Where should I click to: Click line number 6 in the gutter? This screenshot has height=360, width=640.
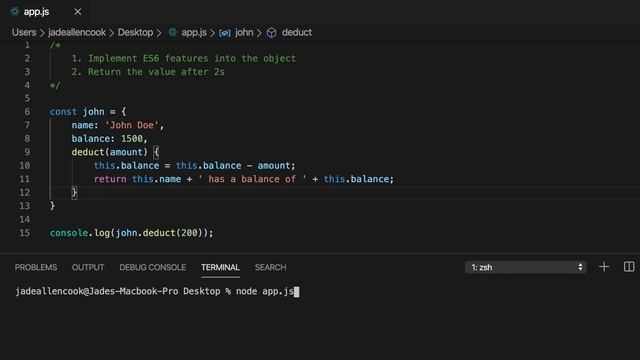27,112
